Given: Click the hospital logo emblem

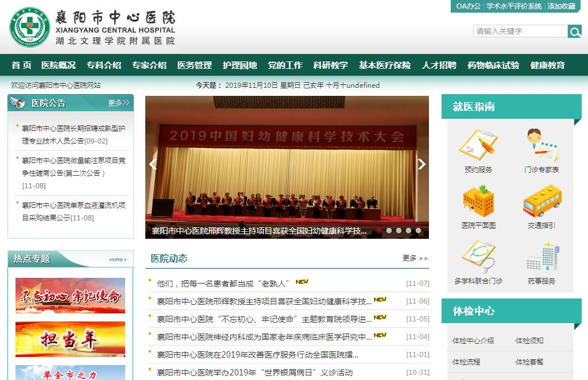Looking at the screenshot, I should 29,27.
